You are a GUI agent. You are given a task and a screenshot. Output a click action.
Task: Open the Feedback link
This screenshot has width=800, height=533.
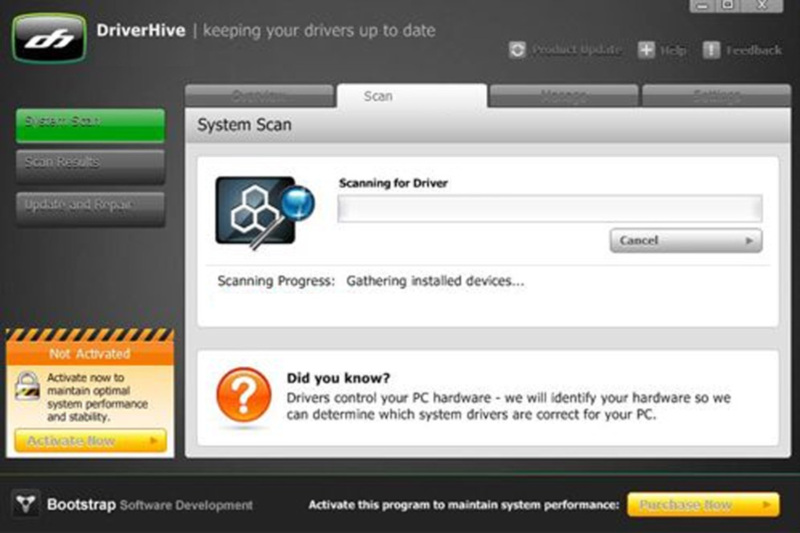tap(754, 50)
